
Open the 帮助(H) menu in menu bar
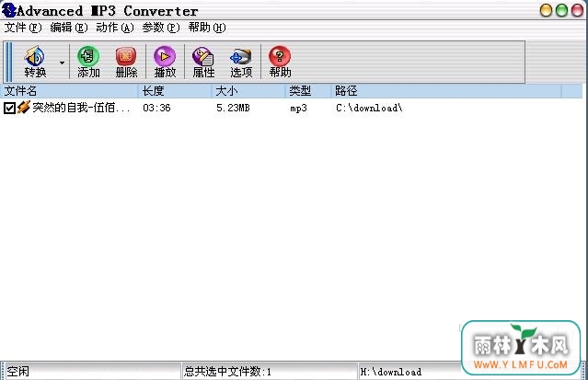pyautogui.click(x=207, y=28)
